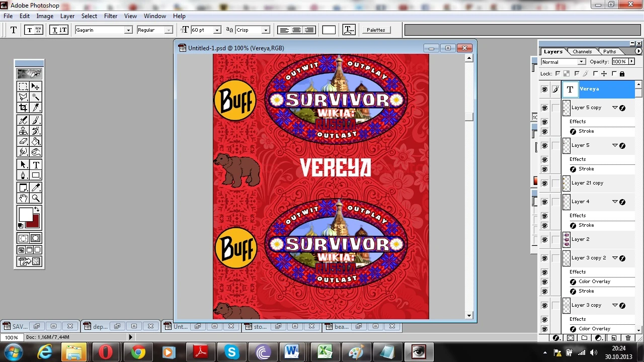
Task: Select the Rectangle shape tool
Action: pyautogui.click(x=36, y=175)
